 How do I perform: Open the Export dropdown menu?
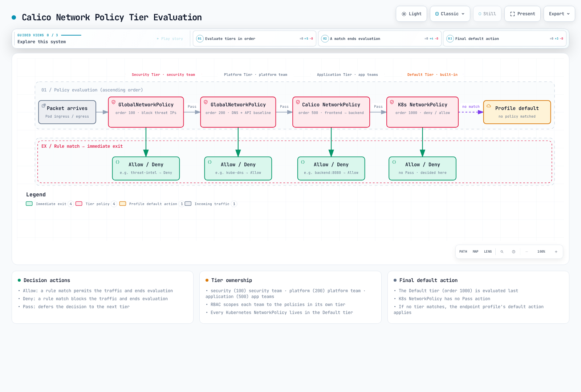click(559, 14)
